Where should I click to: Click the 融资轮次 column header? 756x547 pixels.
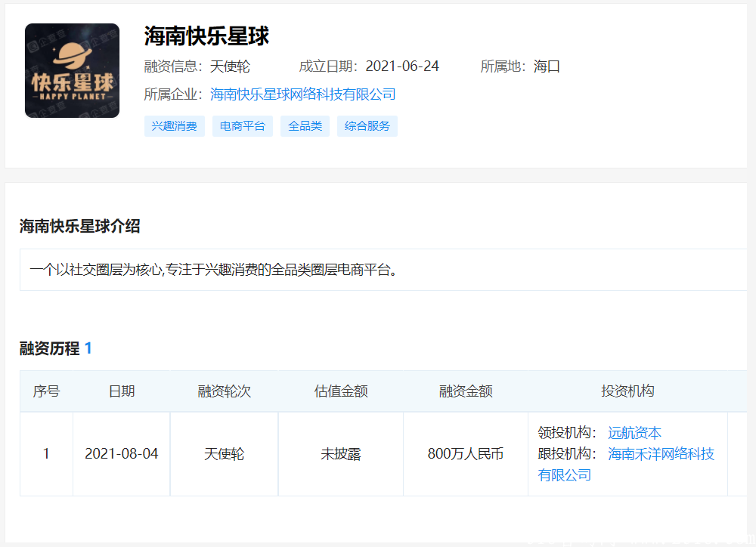point(225,391)
